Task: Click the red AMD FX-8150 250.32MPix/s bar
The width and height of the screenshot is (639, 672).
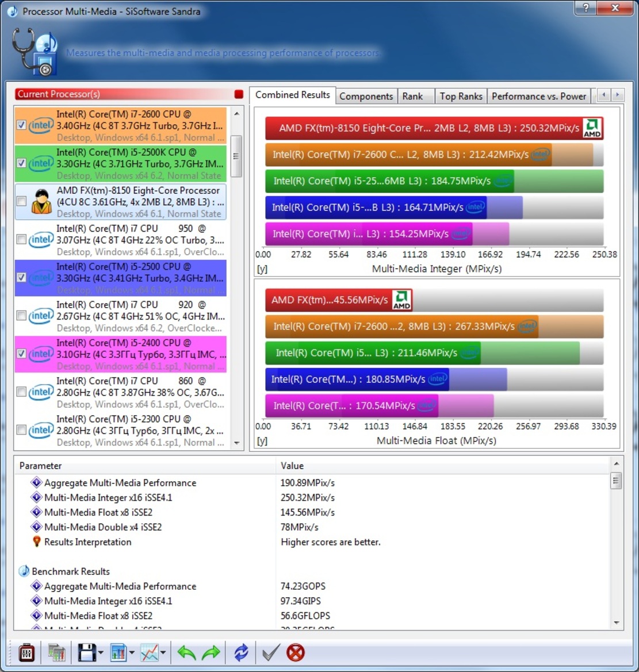Action: coord(434,128)
